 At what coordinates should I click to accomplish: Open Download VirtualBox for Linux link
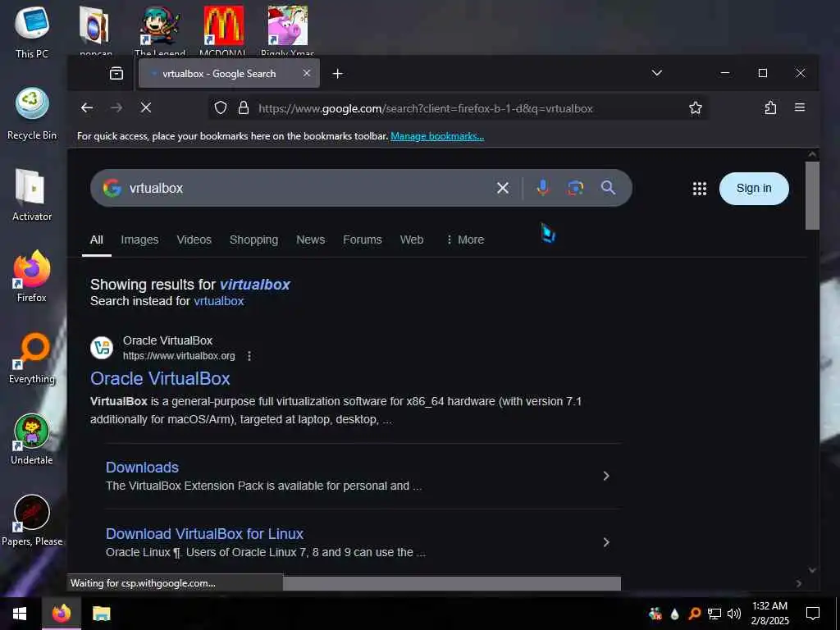click(x=204, y=533)
